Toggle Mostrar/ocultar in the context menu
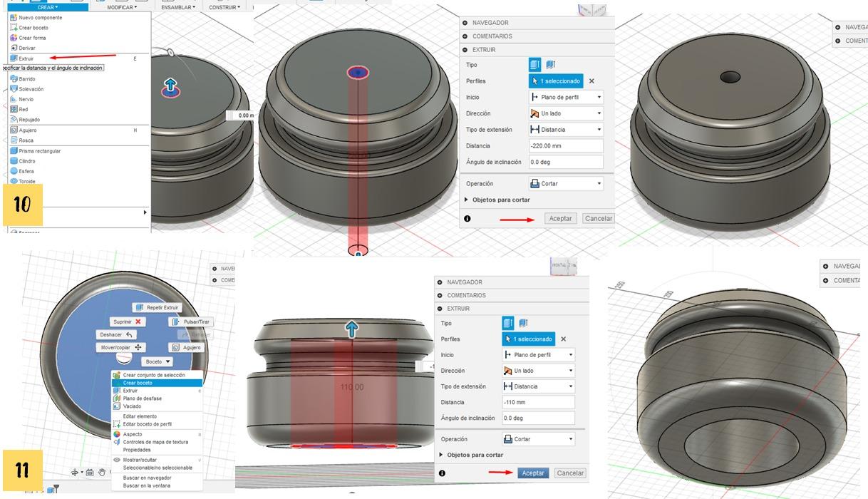The image size is (868, 499). 157,460
